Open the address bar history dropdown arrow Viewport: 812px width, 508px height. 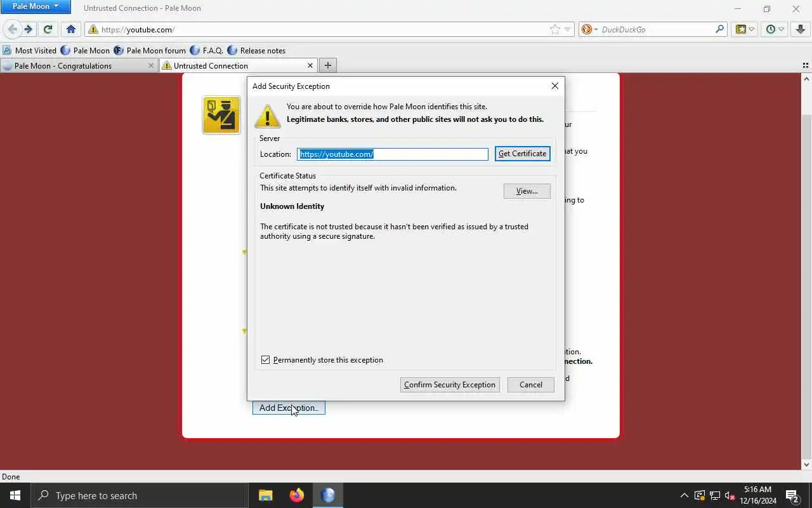coord(568,29)
